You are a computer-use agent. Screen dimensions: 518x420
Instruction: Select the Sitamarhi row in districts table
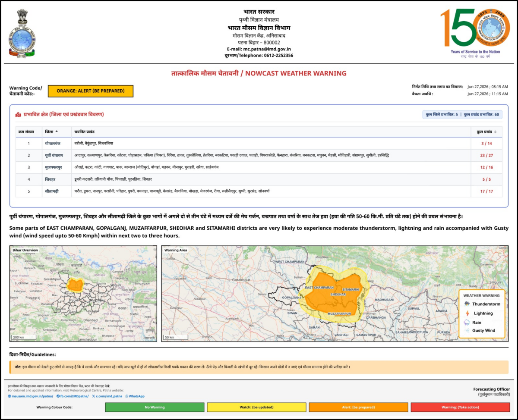[x=259, y=191]
